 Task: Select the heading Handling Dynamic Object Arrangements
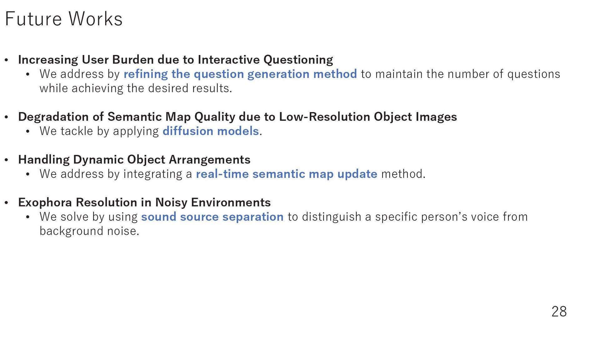point(134,160)
